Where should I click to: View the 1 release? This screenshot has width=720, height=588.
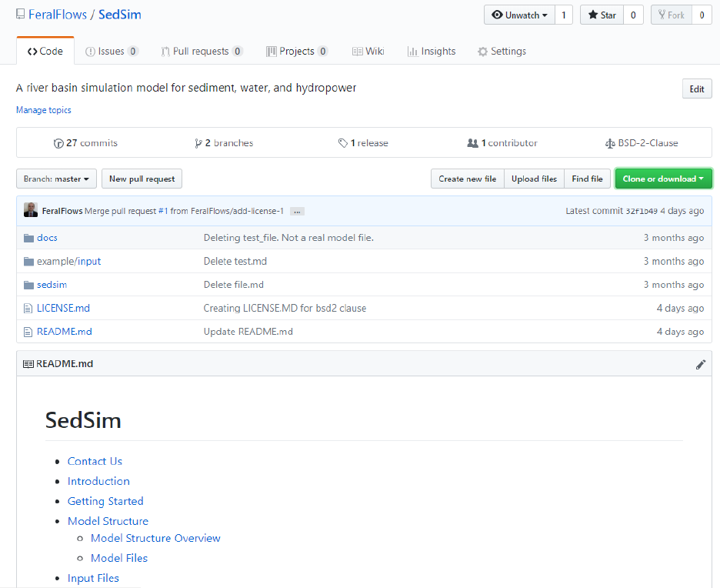tap(363, 143)
